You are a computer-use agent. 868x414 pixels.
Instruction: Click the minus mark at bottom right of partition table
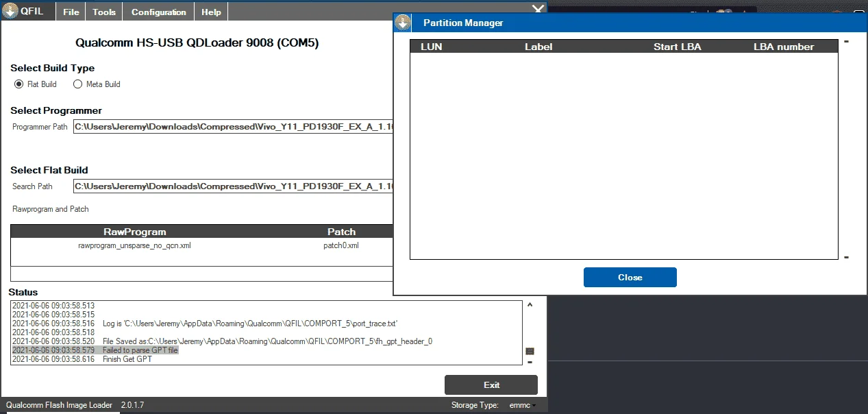[847, 258]
